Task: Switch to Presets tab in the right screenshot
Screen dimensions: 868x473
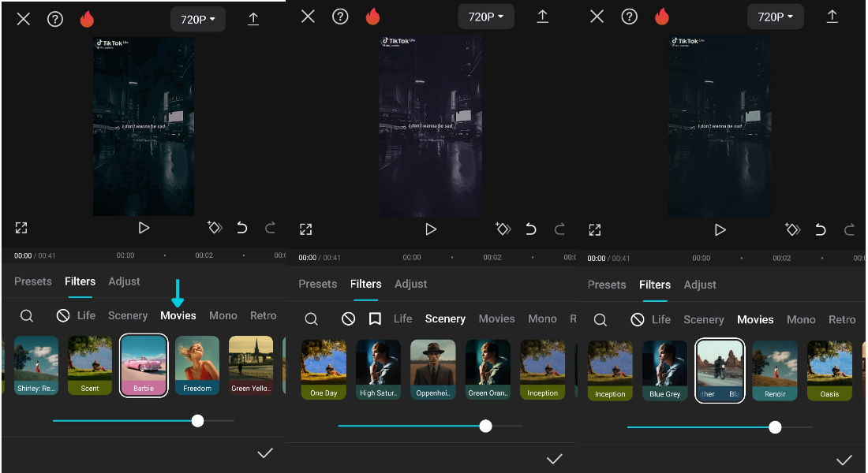Action: (607, 285)
